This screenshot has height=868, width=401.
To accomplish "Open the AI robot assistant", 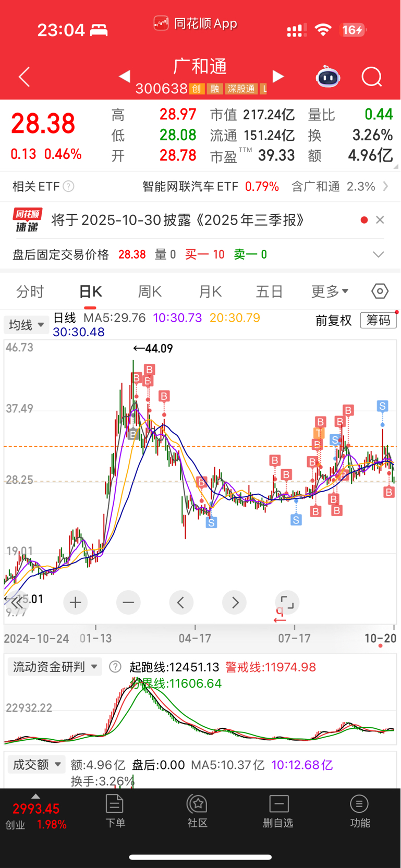I will [x=328, y=77].
